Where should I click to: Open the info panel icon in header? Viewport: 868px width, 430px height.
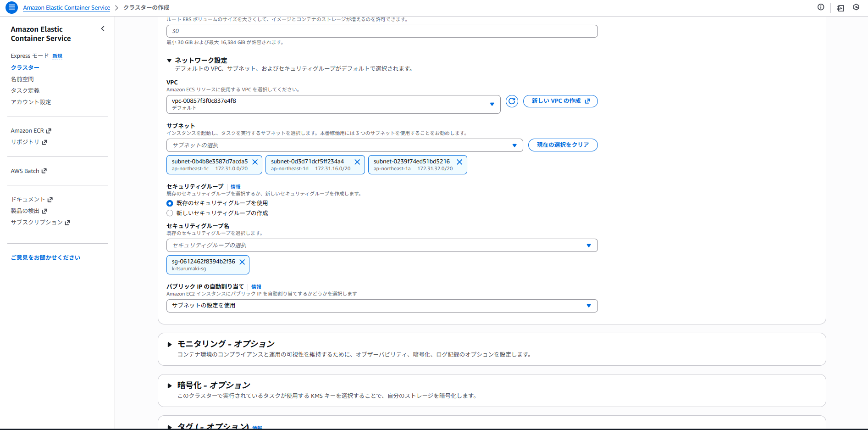coord(821,7)
